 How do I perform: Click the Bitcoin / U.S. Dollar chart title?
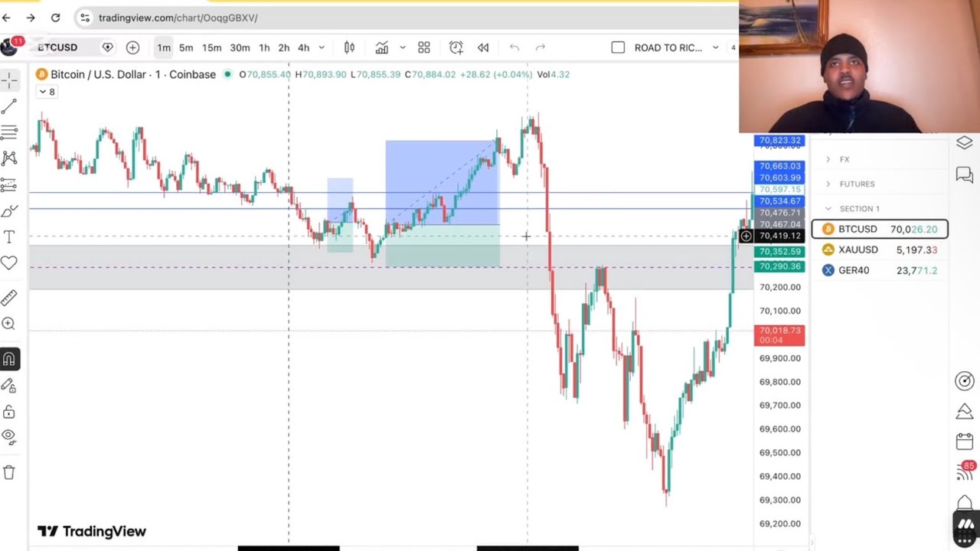tap(133, 74)
